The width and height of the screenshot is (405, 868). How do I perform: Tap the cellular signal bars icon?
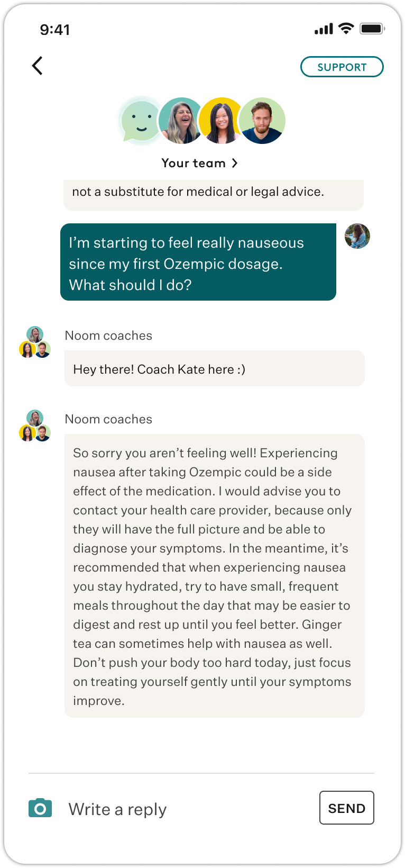(324, 29)
